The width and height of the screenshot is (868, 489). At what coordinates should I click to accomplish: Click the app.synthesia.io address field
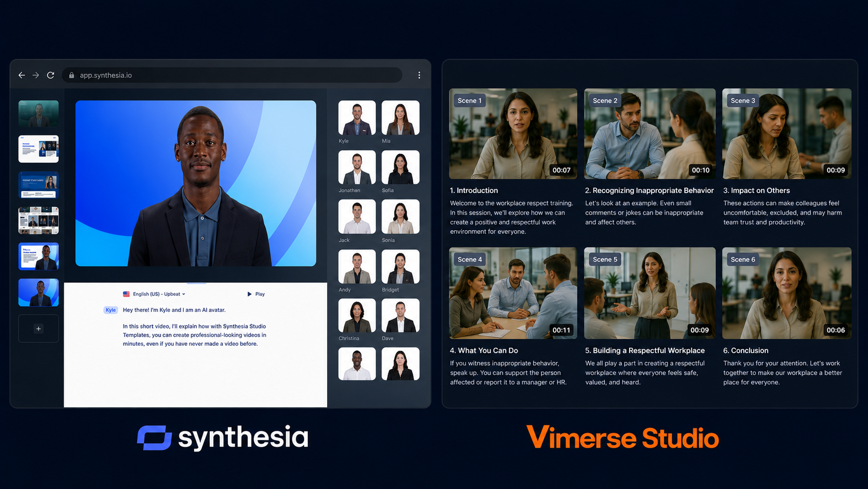click(x=232, y=75)
